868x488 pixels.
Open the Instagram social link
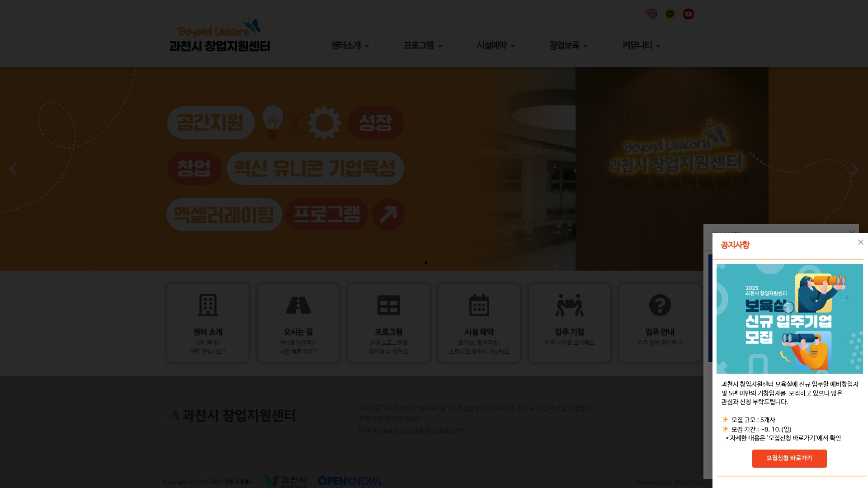tap(651, 14)
